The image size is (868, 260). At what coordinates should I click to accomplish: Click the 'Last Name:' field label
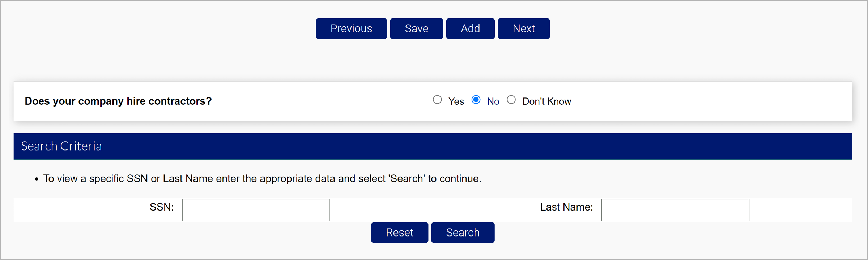tap(566, 207)
